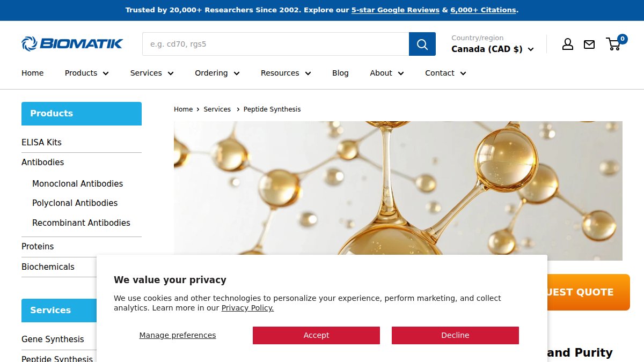Click the search magnifier button
Viewport: 644px width, 362px height.
pos(422,44)
